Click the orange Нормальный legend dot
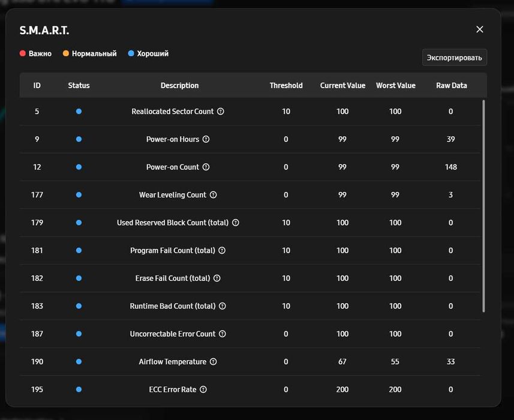This screenshot has width=514, height=420. click(66, 53)
